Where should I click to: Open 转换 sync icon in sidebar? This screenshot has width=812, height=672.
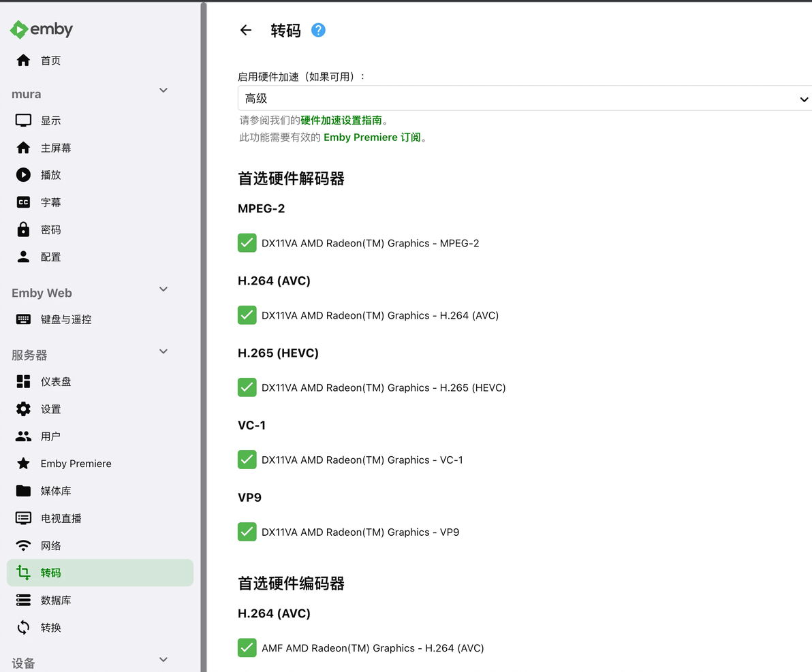(x=23, y=628)
